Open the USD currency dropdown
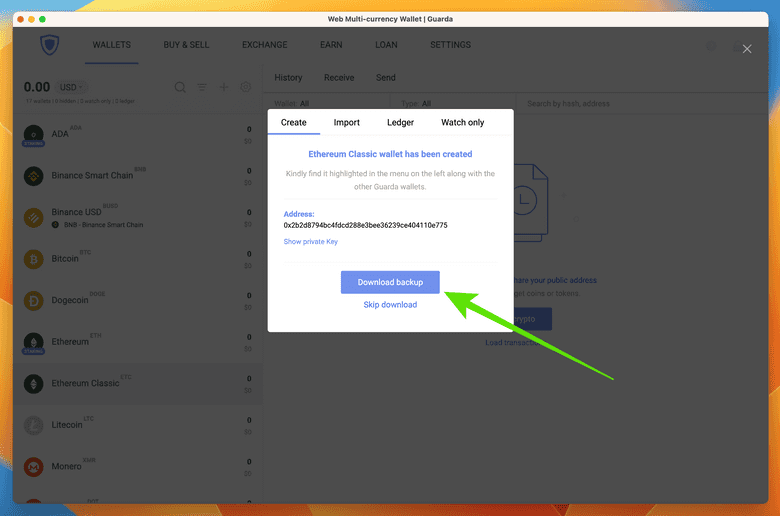The height and width of the screenshot is (516, 780). tap(69, 87)
